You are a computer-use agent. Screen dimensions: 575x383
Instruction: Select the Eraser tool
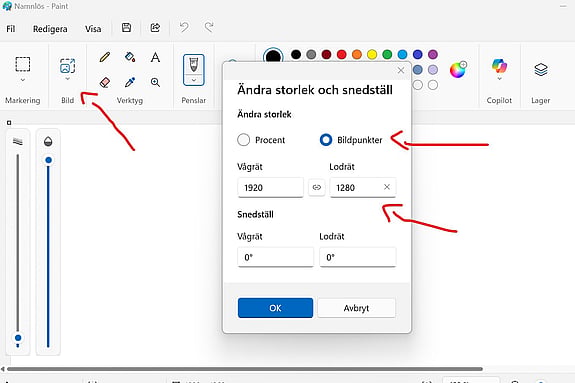(x=105, y=82)
